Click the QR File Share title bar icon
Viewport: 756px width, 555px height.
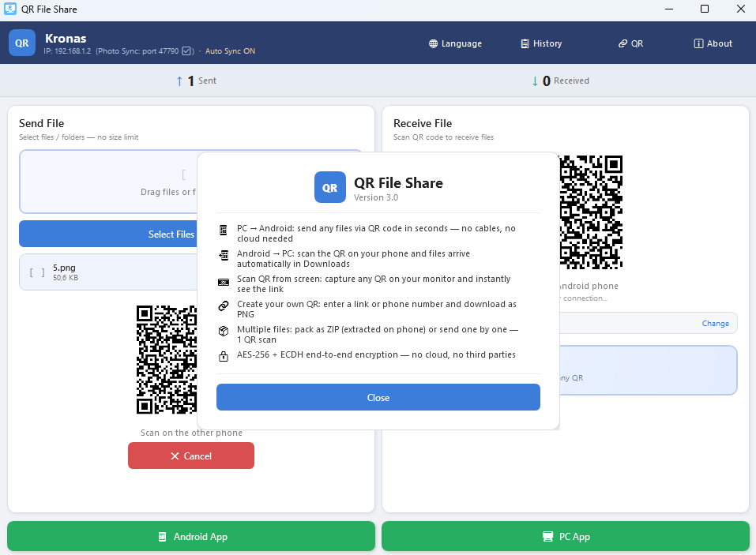9,9
